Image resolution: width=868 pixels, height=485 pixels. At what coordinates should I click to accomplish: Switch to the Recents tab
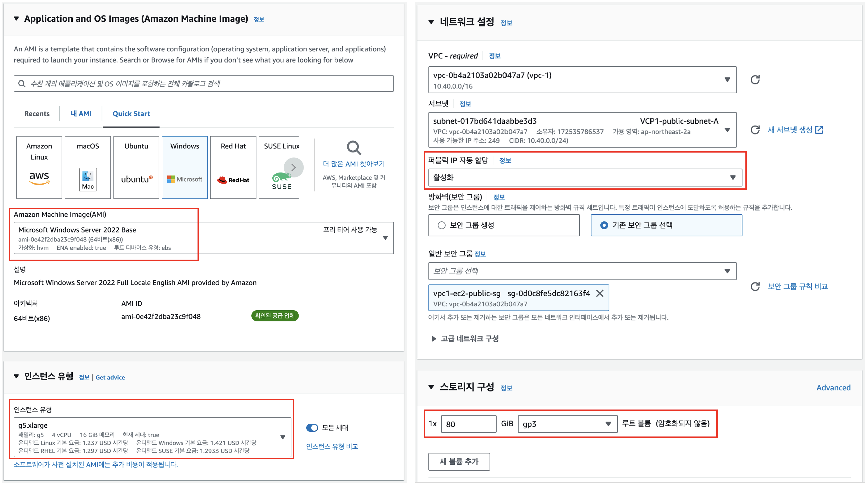[x=37, y=114]
